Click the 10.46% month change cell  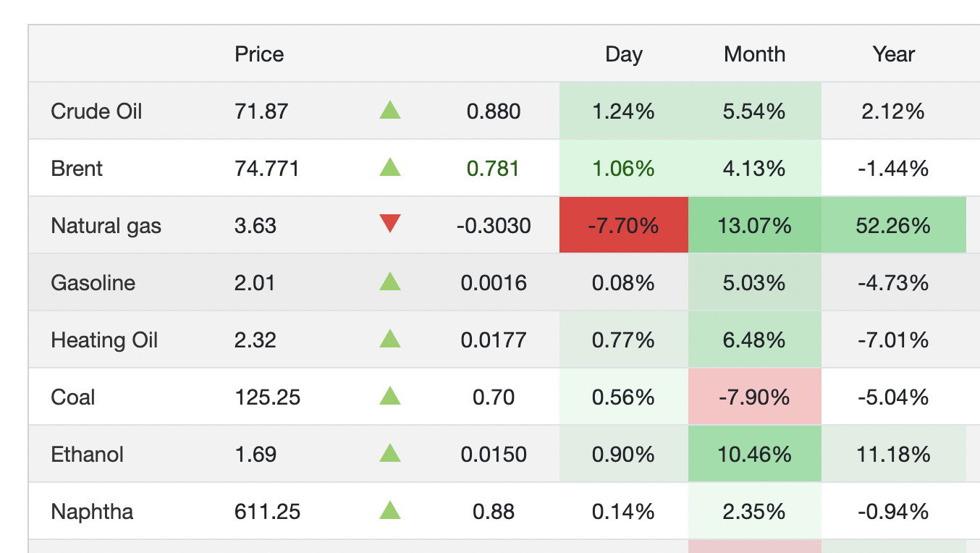click(755, 454)
